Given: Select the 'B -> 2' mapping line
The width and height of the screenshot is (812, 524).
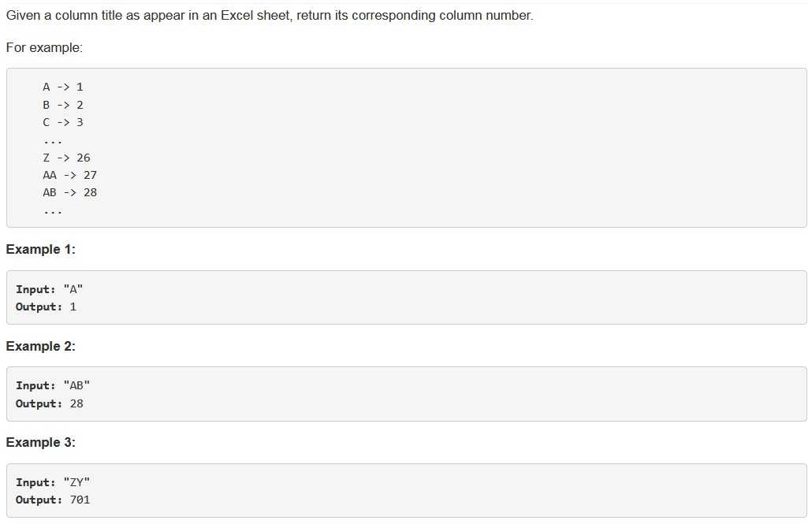Looking at the screenshot, I should (63, 105).
